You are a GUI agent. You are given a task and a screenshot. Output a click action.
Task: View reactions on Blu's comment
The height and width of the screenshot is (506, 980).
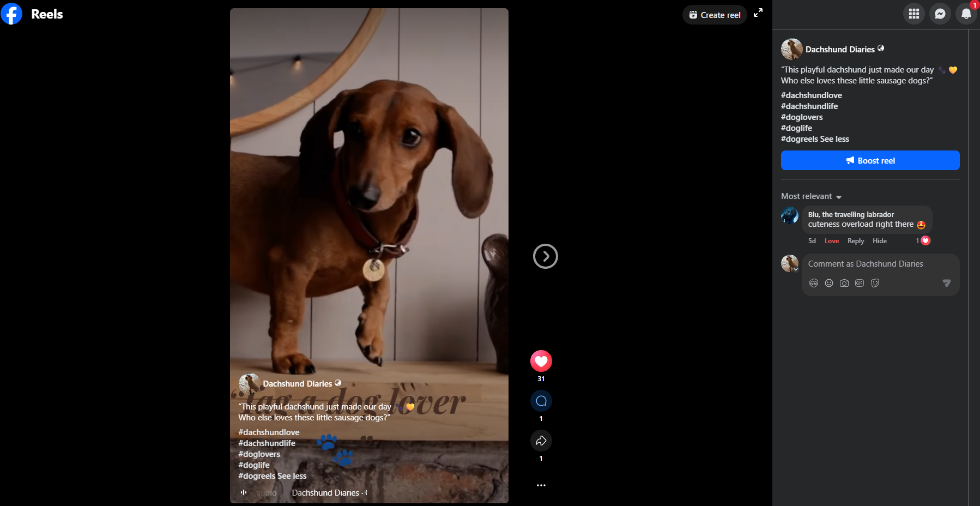pyautogui.click(x=923, y=240)
